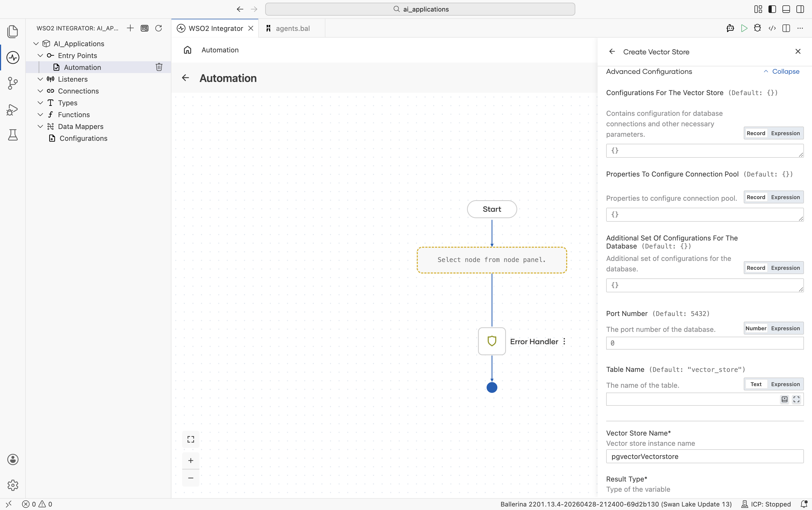
Task: Select Expression mode for Table Name
Action: pyautogui.click(x=785, y=384)
